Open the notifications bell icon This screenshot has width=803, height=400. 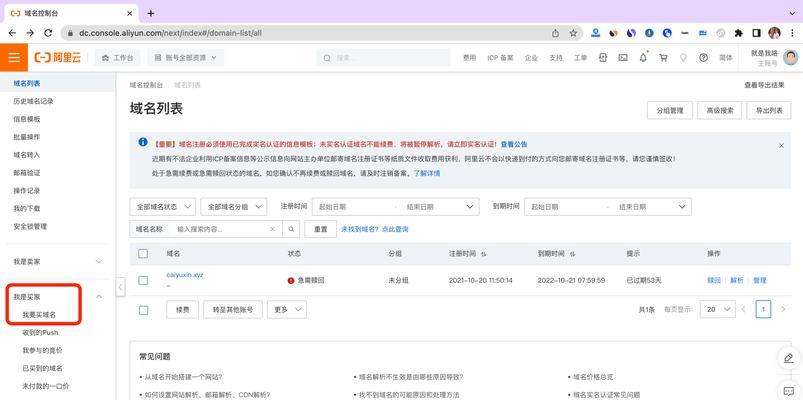click(643, 57)
